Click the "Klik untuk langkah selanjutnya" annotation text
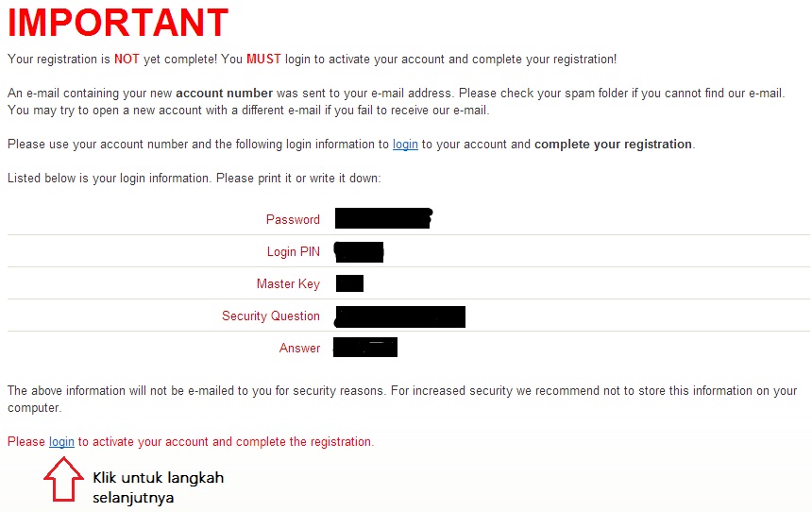Screen dimensions: 812x512 (158, 486)
